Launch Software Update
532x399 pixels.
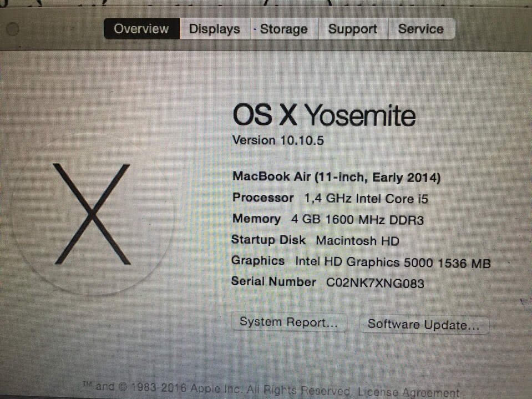424,325
